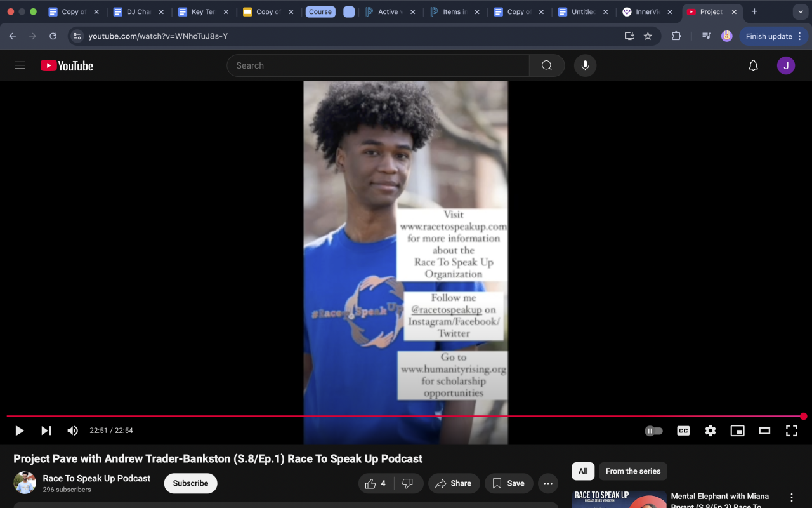The height and width of the screenshot is (508, 812).
Task: Toggle closed captions on the video
Action: click(683, 431)
